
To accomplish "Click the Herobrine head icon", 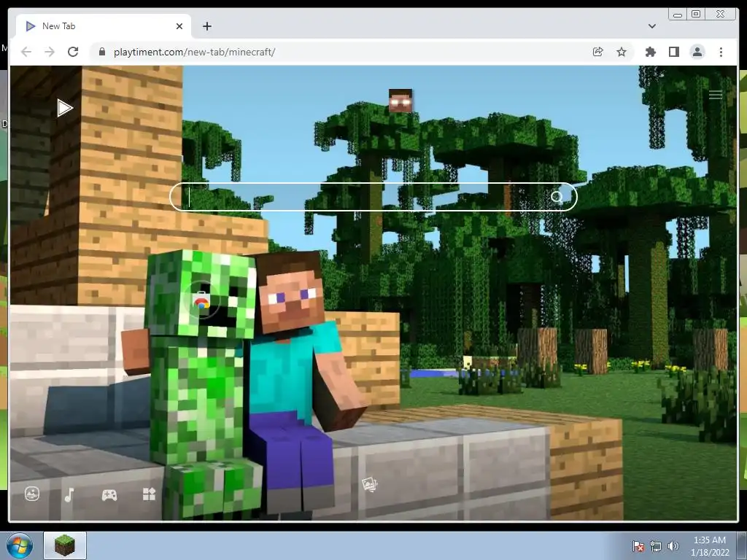I will 400,101.
